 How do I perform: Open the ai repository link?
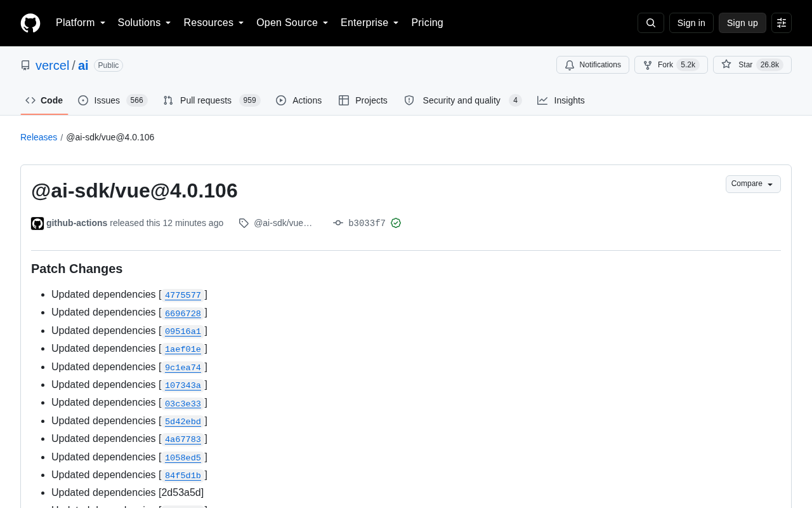(83, 65)
